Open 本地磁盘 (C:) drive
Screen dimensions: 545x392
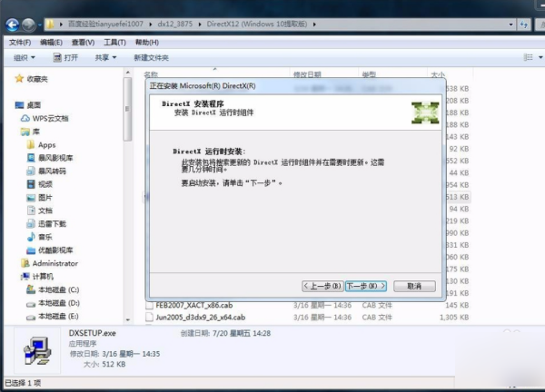tap(59, 290)
